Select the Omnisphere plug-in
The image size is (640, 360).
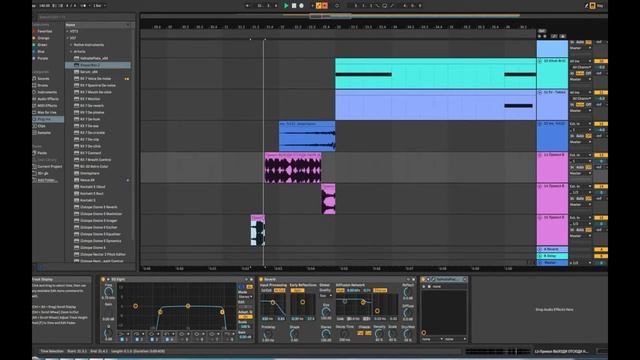(89, 173)
